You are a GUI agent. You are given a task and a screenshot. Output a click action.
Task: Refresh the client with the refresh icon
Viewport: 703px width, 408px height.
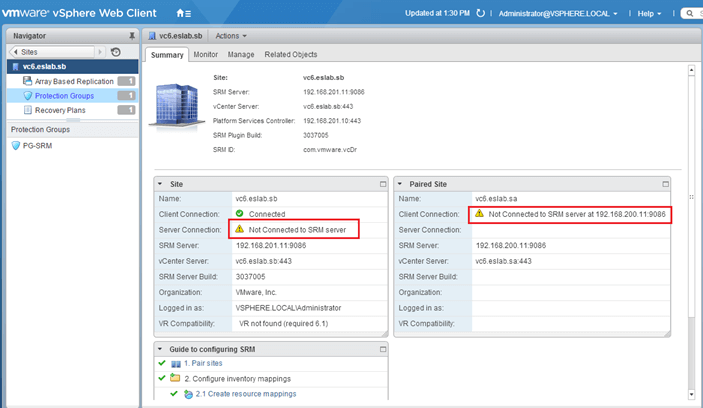point(481,14)
